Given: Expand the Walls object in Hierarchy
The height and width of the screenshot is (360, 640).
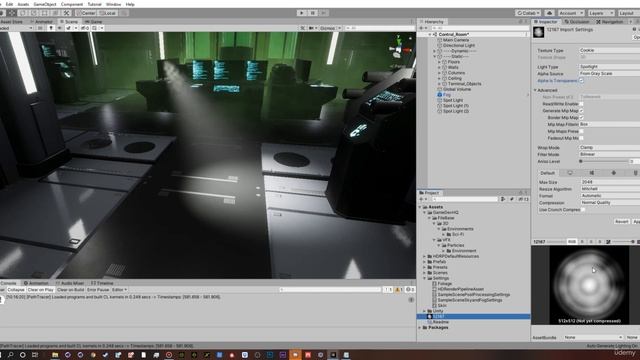Looking at the screenshot, I should 439,67.
